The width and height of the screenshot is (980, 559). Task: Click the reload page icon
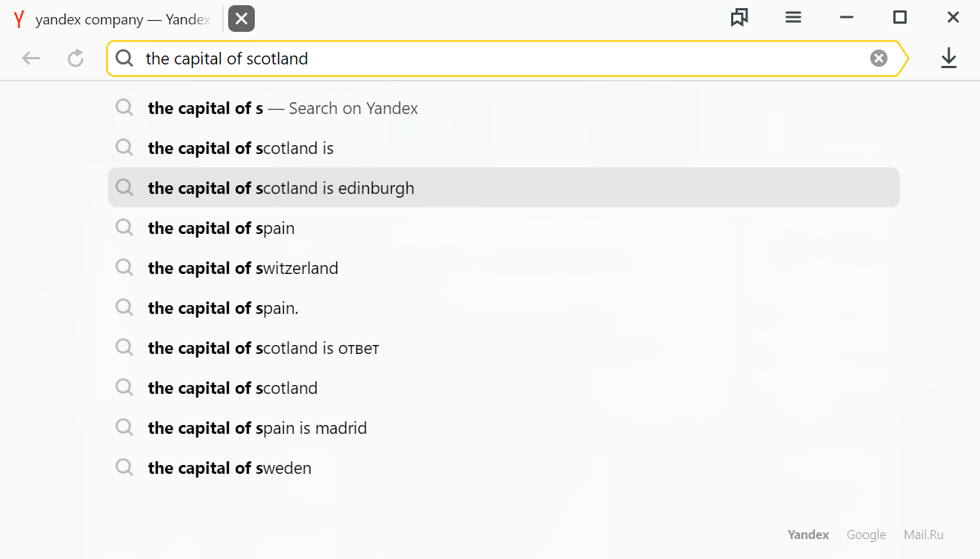pos(76,58)
